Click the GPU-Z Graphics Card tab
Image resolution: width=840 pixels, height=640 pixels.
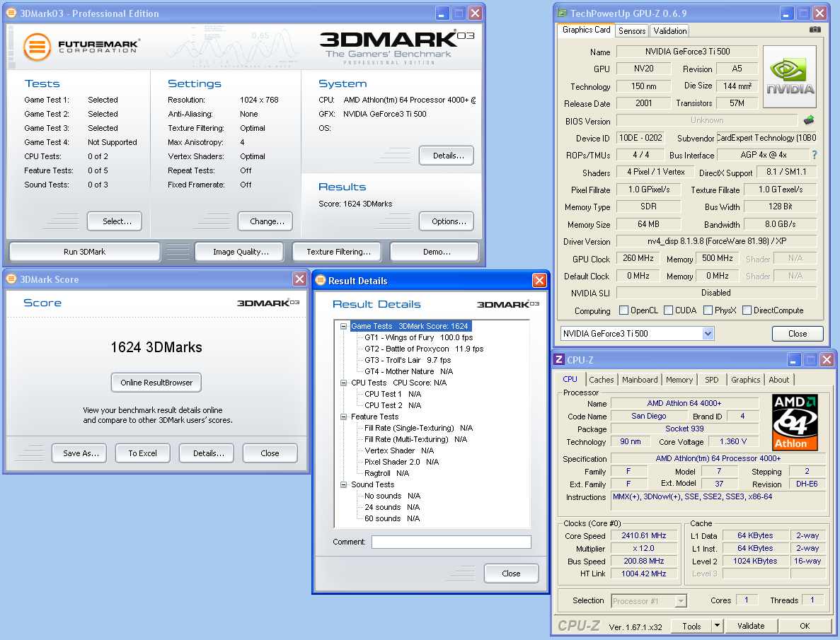coord(586,30)
